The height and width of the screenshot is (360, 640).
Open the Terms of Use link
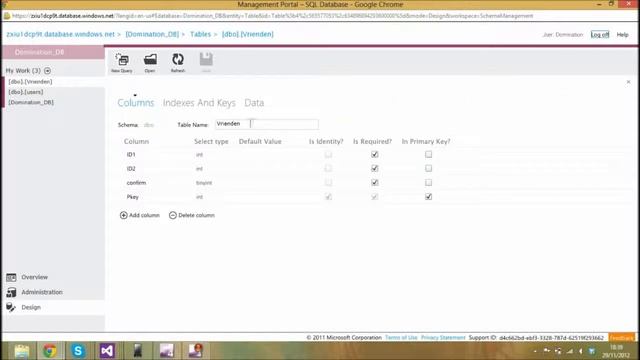pyautogui.click(x=401, y=338)
